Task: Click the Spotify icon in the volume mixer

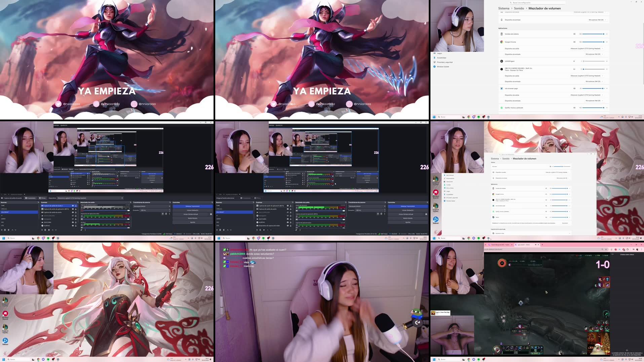Action: coord(501,107)
